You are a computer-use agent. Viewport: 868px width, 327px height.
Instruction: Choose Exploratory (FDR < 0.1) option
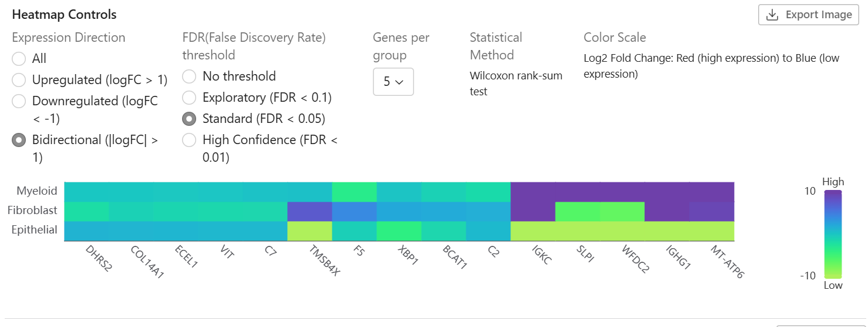(189, 98)
